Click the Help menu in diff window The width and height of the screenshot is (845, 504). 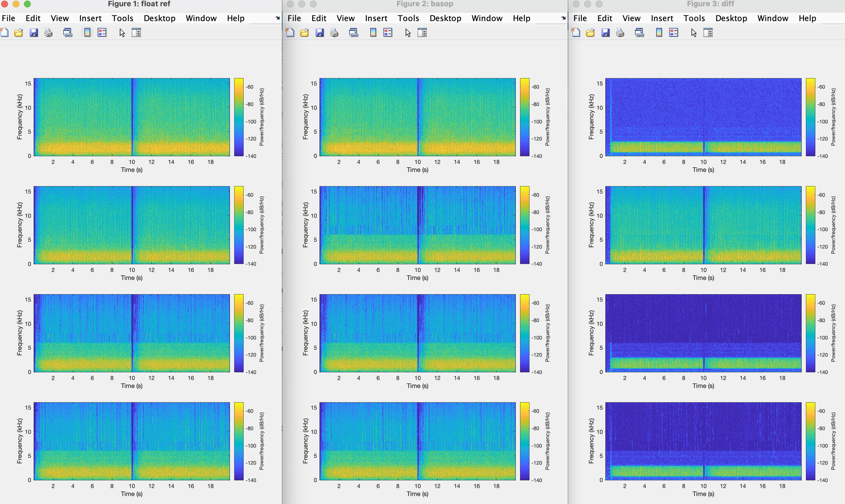pos(807,18)
